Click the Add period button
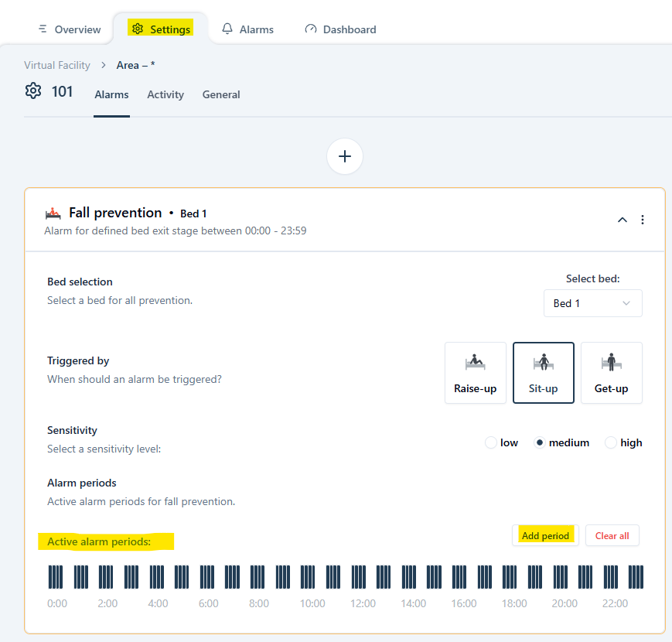This screenshot has width=672, height=642. click(545, 535)
